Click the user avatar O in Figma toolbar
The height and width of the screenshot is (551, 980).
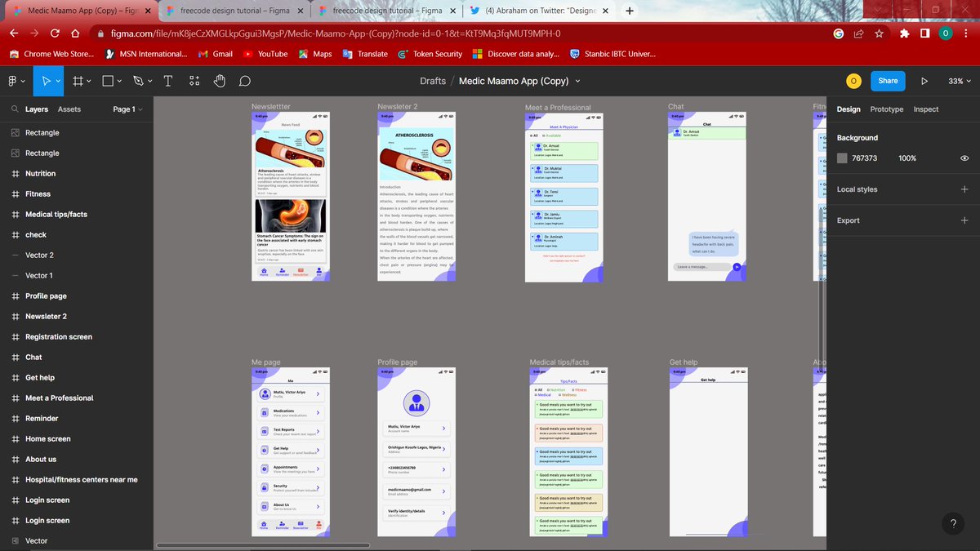tap(853, 81)
